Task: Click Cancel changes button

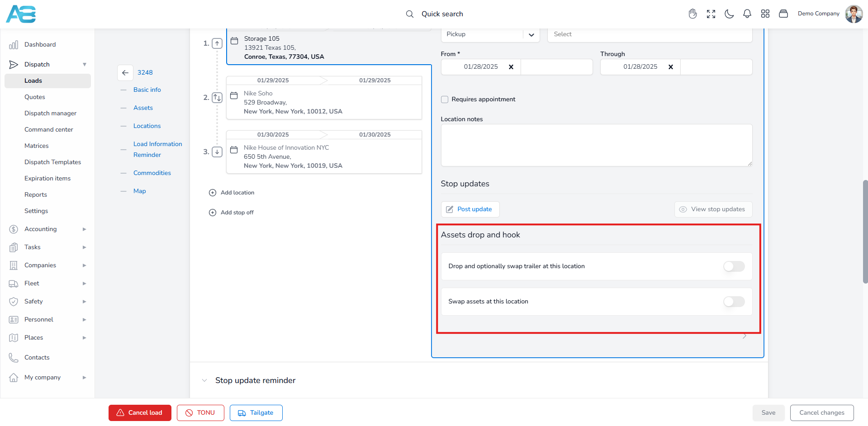Action: (822, 413)
